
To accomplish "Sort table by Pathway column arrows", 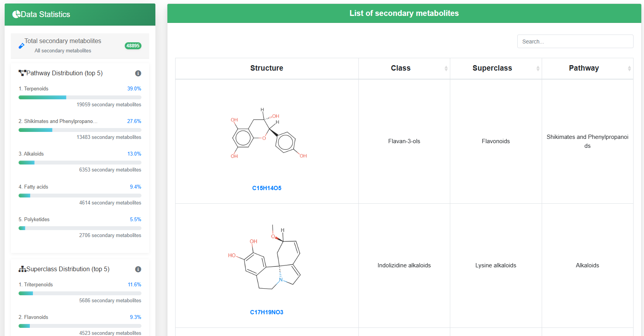I will coord(629,68).
